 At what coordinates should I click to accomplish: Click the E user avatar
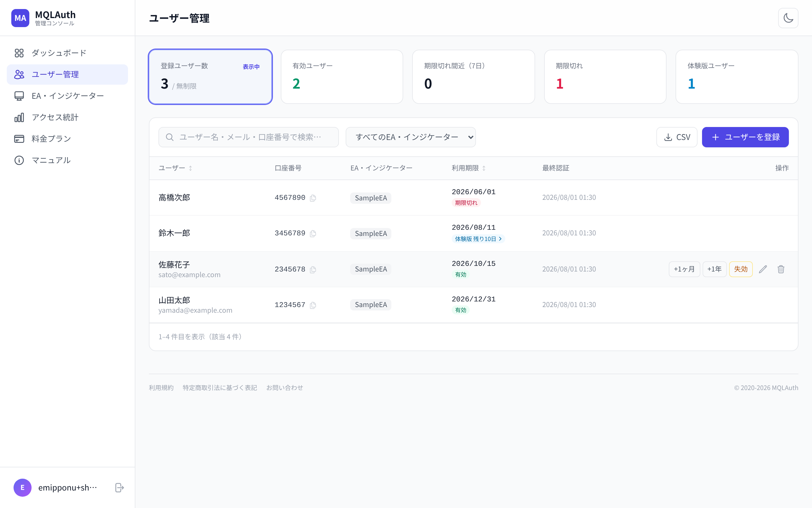pos(23,487)
